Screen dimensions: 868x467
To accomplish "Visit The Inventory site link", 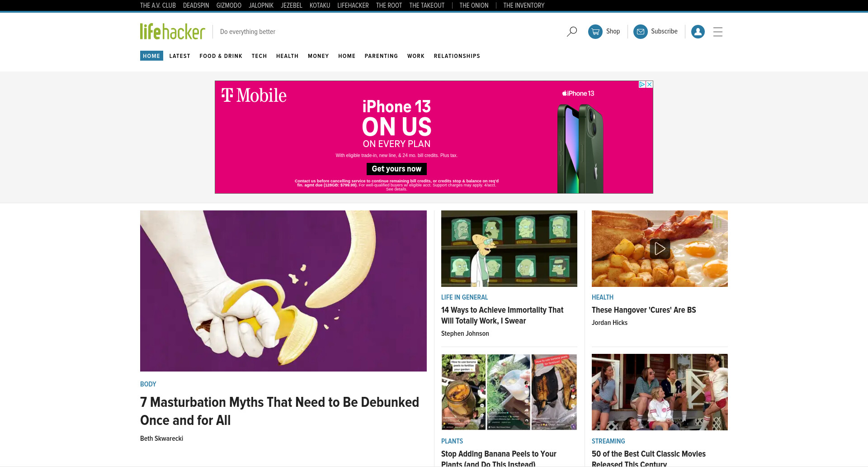I will 524,5.
